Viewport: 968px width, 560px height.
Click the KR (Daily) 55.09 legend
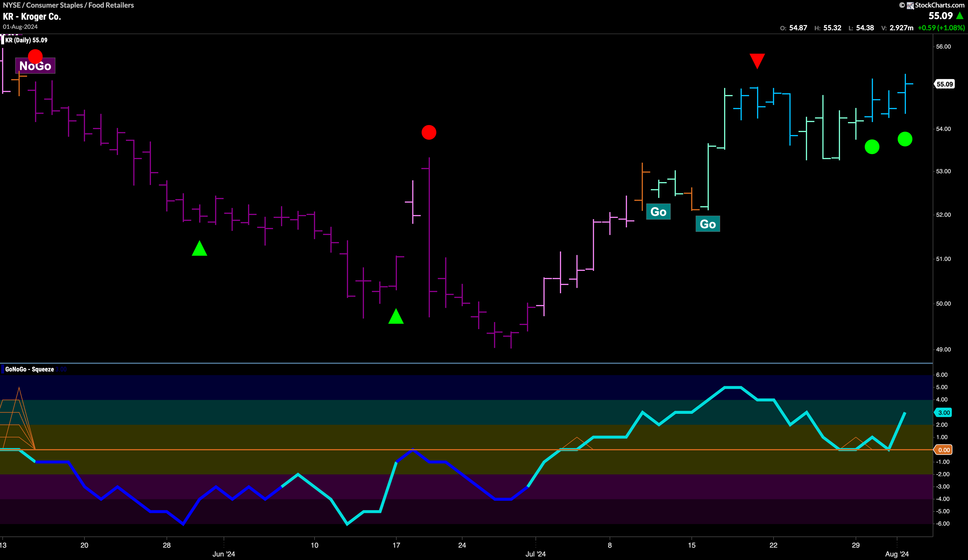pos(26,40)
